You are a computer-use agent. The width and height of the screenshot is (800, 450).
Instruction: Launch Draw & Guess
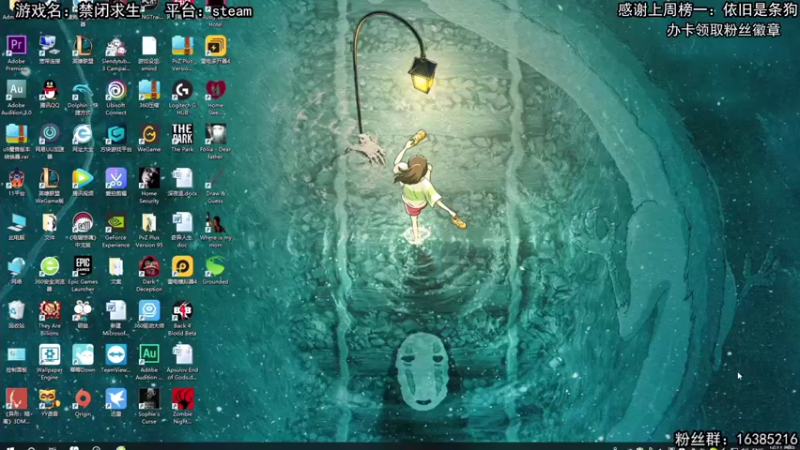(215, 178)
